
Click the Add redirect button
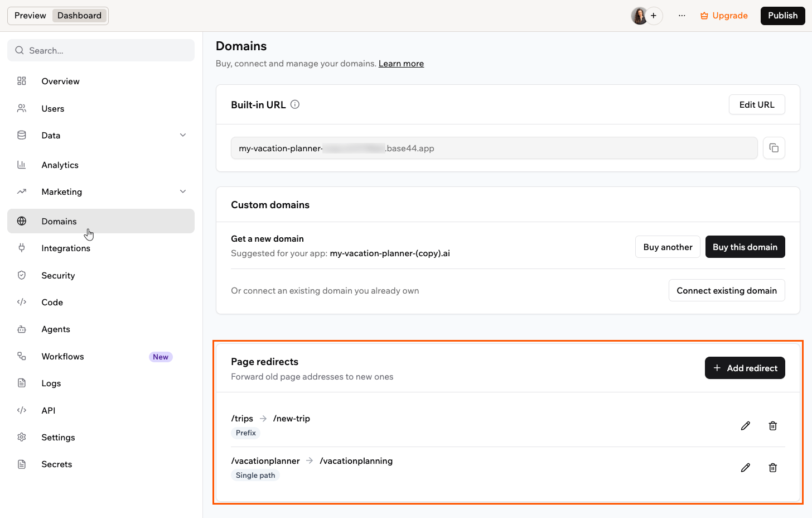pos(745,368)
